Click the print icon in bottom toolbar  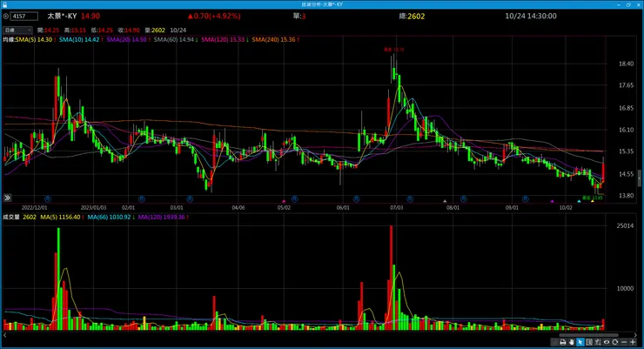click(x=563, y=342)
